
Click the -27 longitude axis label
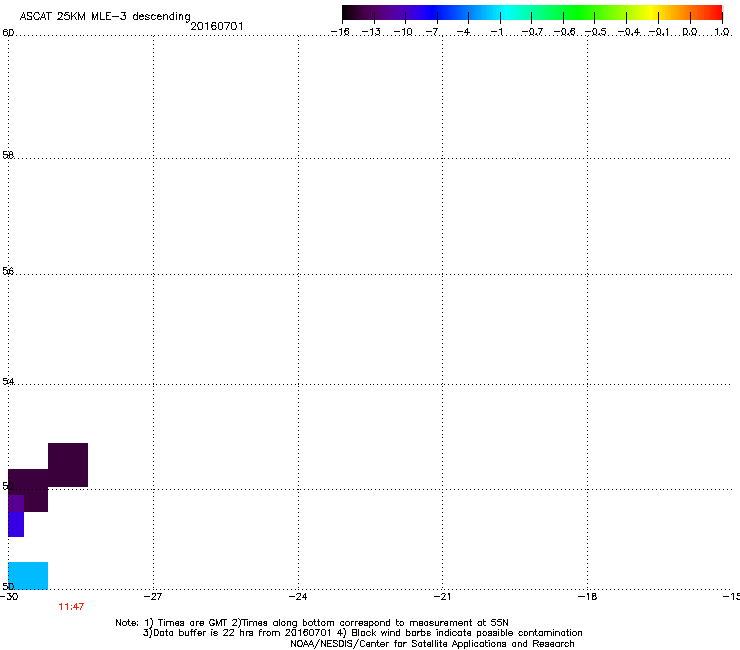click(154, 597)
